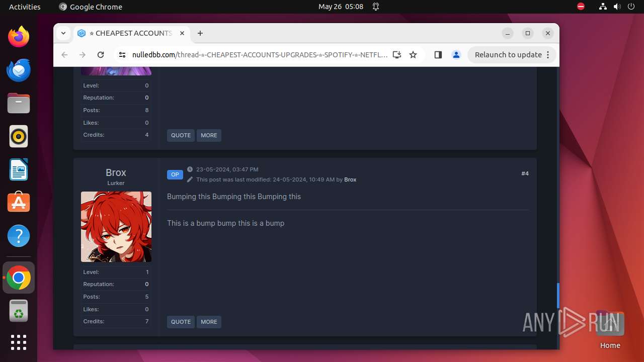Select the CHEAPEST ACCOUNTS tab
644x362 pixels.
[x=132, y=33]
